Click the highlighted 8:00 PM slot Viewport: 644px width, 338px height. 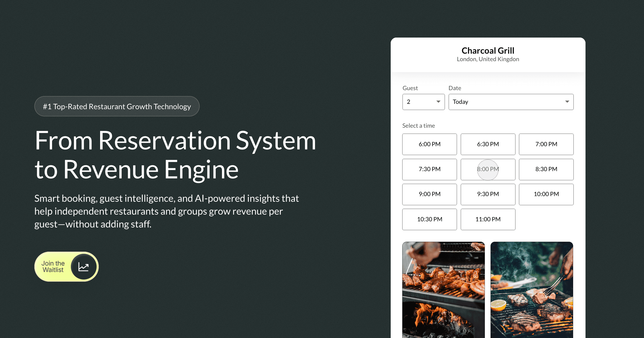click(488, 169)
